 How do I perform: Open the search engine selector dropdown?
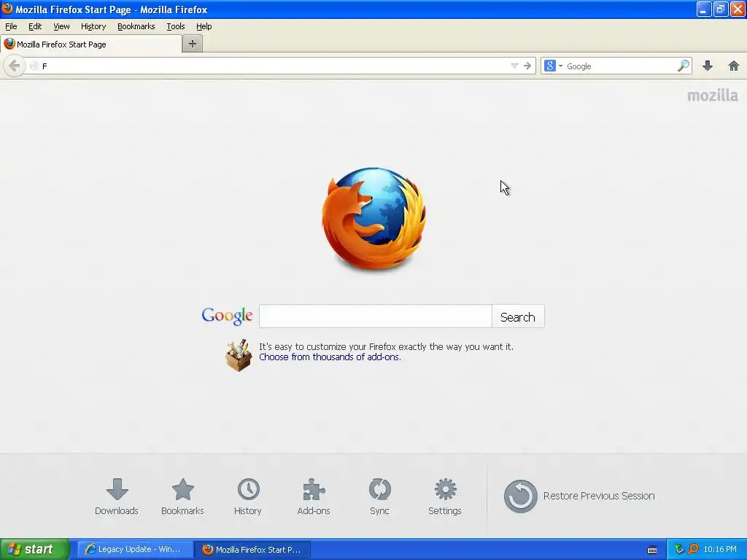click(561, 66)
